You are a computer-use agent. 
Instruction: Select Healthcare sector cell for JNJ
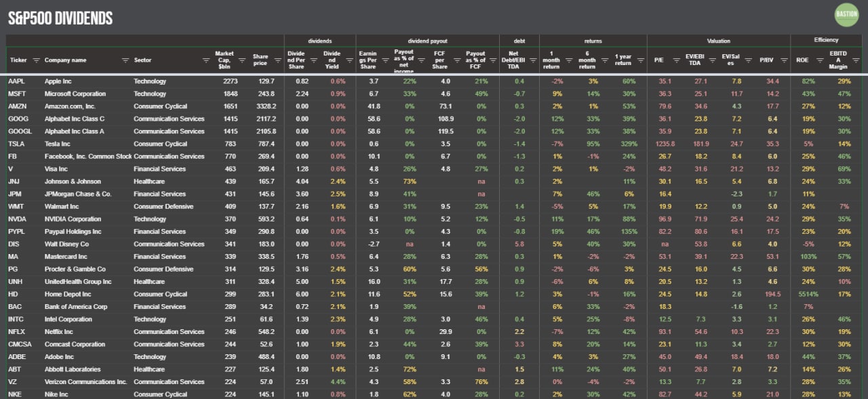click(149, 182)
